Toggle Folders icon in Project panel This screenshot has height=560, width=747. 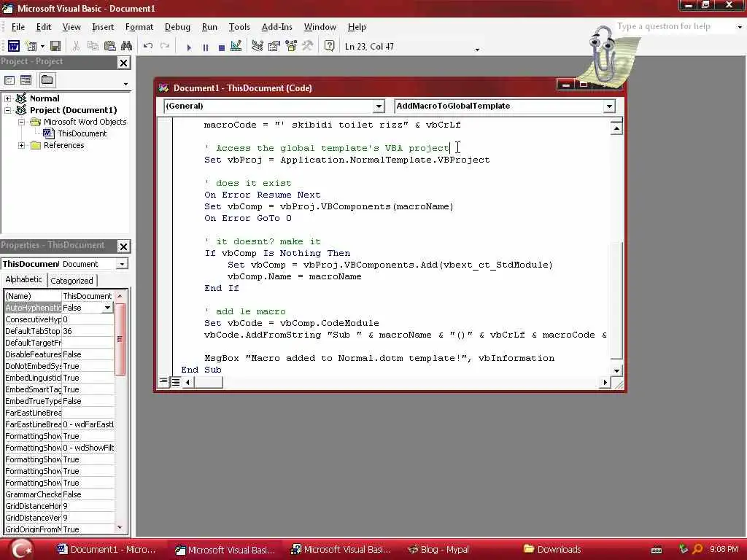(x=47, y=80)
